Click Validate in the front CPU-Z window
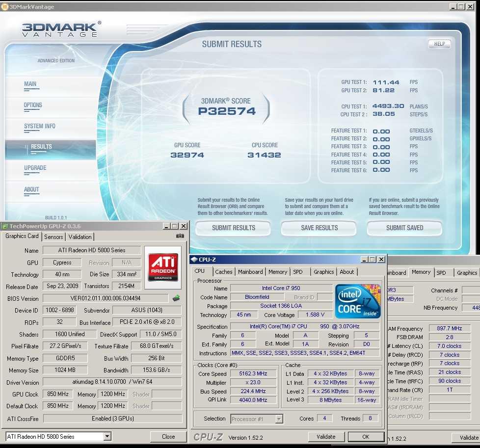 326,437
